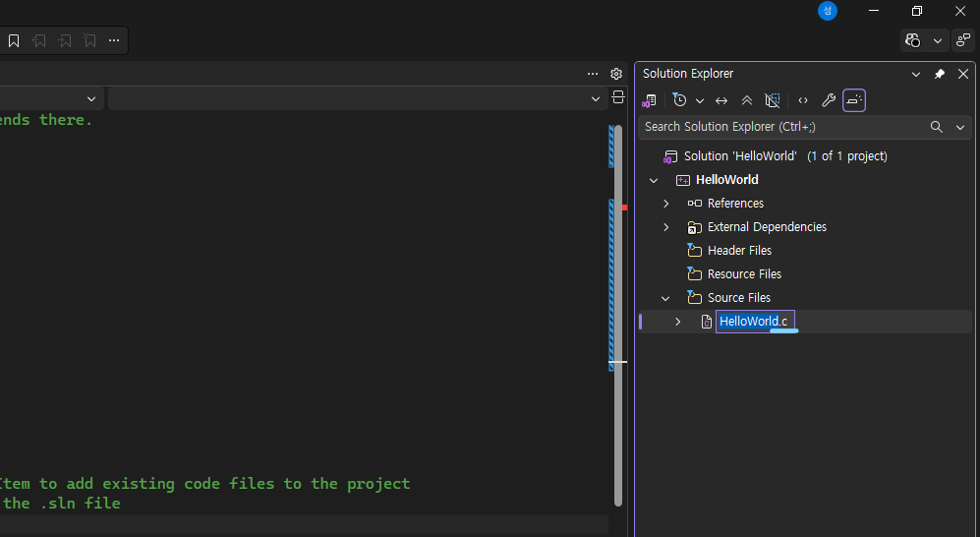Toggle Show All Files
The image size is (980, 537).
coord(773,100)
